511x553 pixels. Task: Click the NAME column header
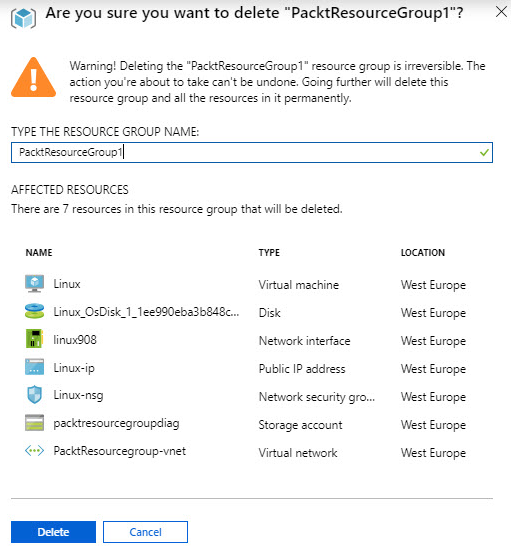(x=39, y=253)
